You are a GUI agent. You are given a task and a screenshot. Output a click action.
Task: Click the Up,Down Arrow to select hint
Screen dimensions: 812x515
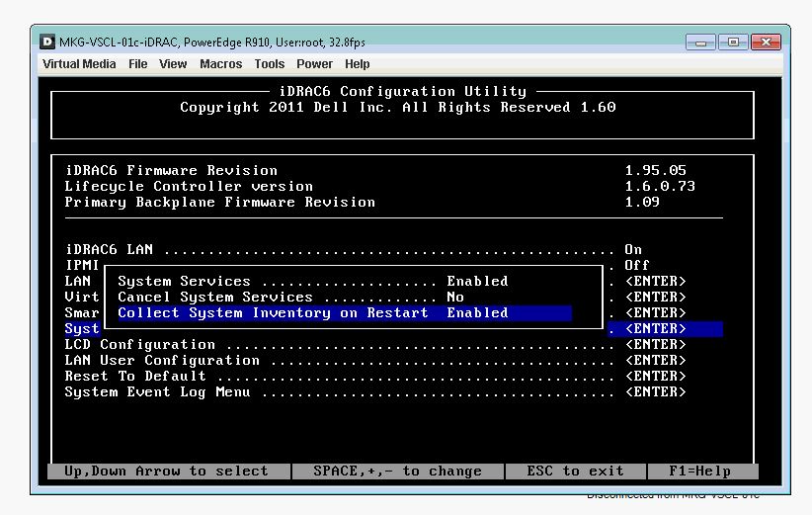pos(166,471)
